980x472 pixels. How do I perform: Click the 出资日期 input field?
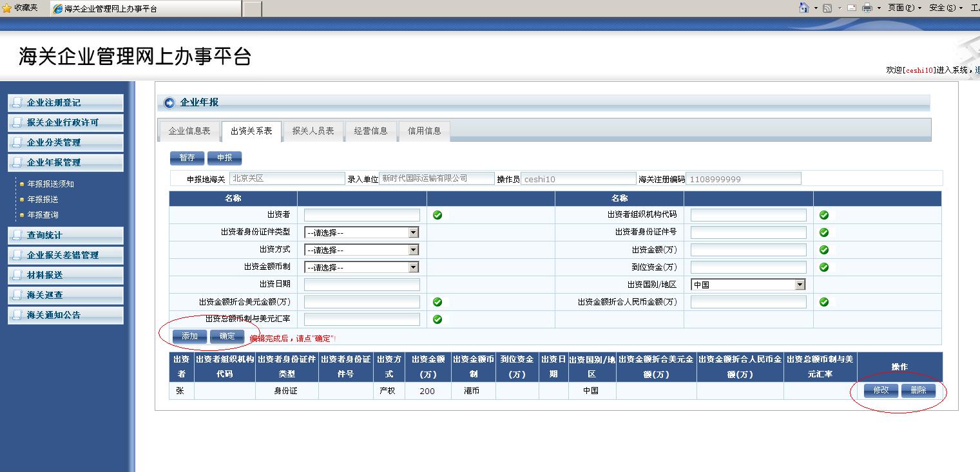(361, 285)
